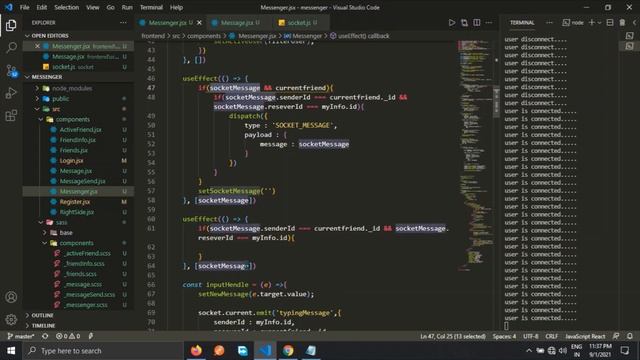Screen dimensions: 640x360
Task: Open editor More Actions ellipsis
Action: 489,22
